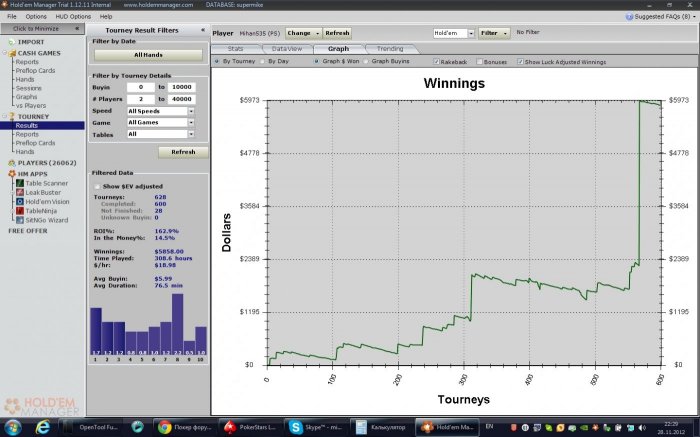
Task: Open the TableNinja app icon
Action: [x=20, y=211]
